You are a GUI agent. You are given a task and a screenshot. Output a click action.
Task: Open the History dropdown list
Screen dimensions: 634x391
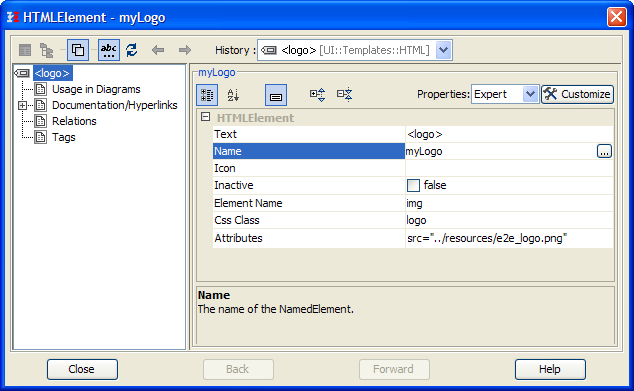pyautogui.click(x=444, y=50)
